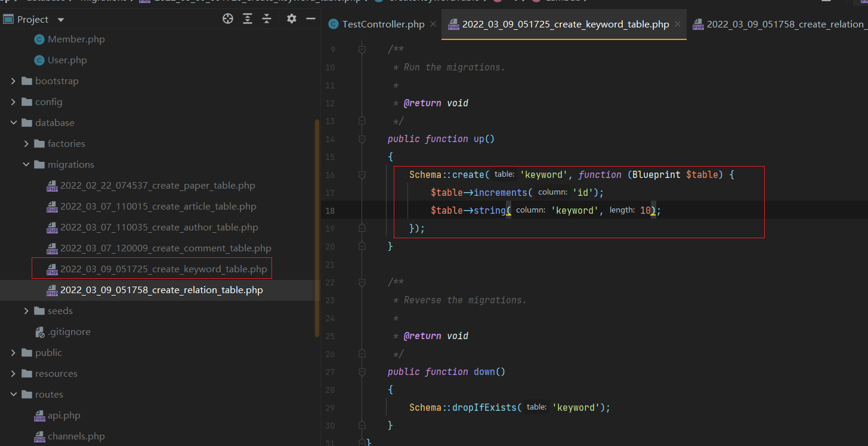Click 'Blueprint' type hint on line 16

pyautogui.click(x=656, y=175)
